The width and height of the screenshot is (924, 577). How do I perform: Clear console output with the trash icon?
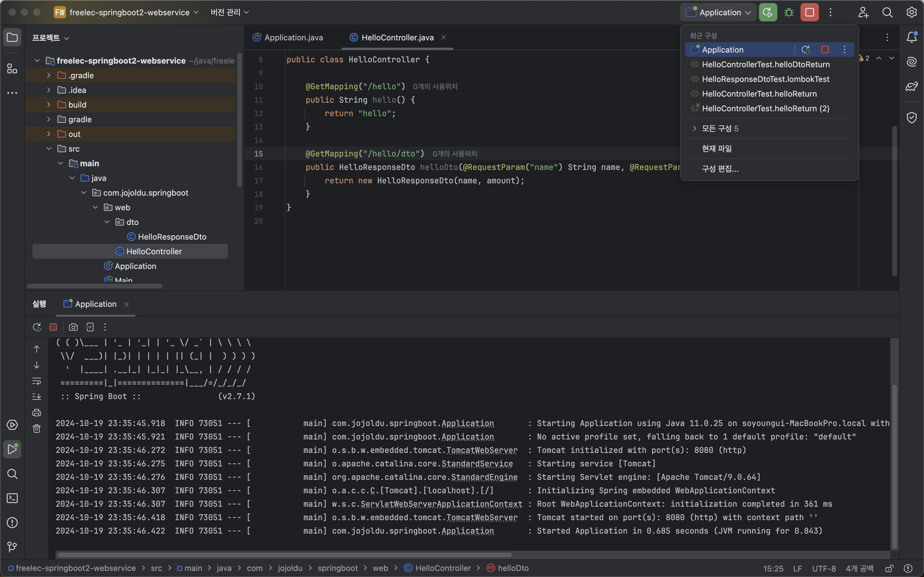pyautogui.click(x=37, y=428)
